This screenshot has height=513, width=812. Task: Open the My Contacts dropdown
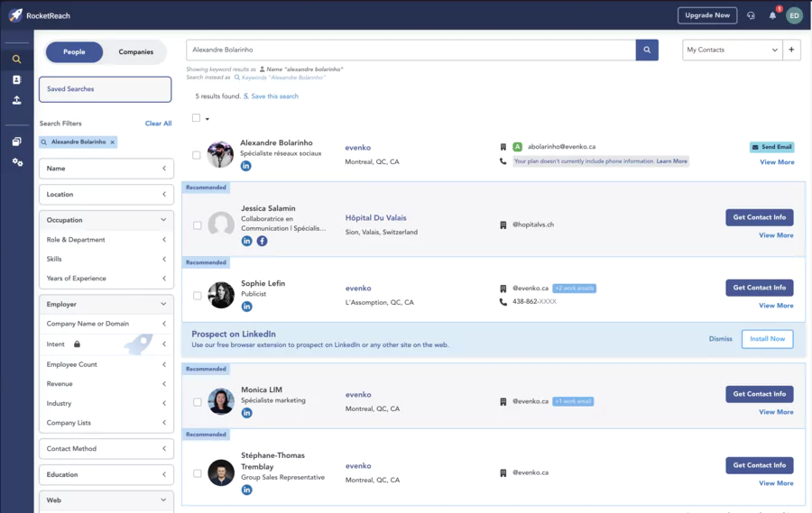733,50
